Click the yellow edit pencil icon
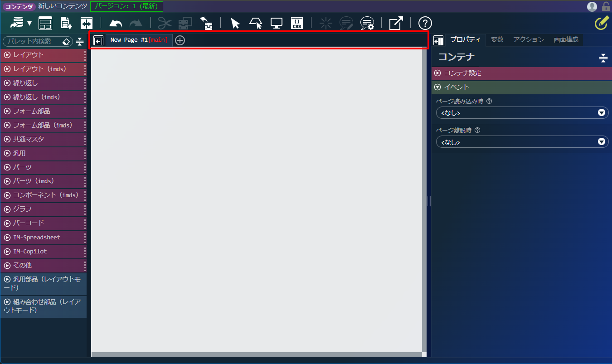Viewport: 612px width, 364px height. (601, 23)
